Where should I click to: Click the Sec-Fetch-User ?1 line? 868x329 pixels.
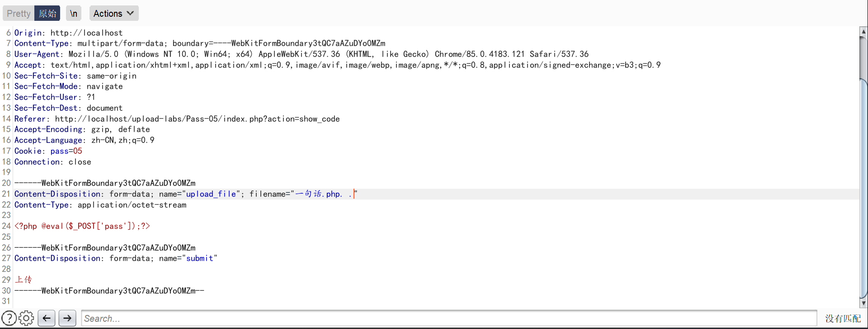tap(55, 97)
